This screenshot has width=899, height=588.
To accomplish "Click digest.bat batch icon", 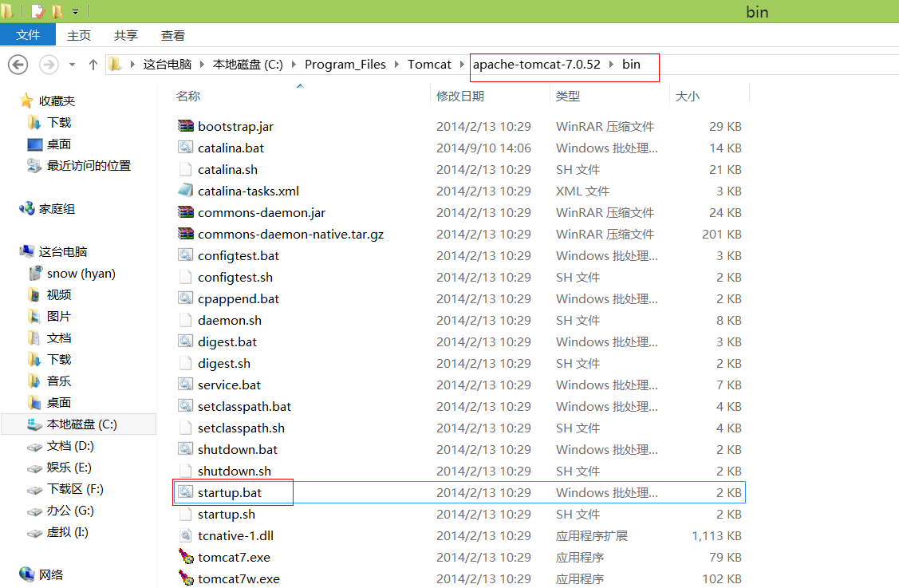I will (x=185, y=341).
